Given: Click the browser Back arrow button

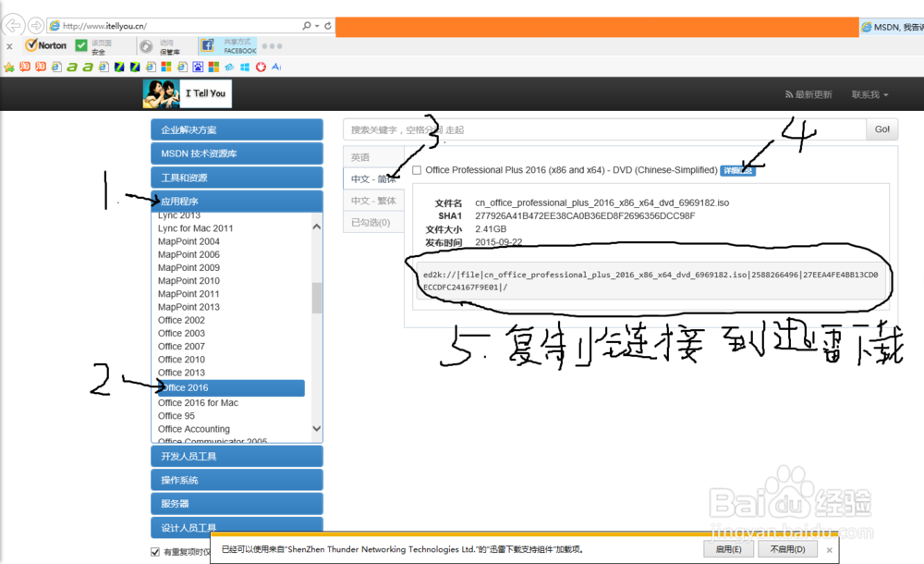Looking at the screenshot, I should click(13, 25).
